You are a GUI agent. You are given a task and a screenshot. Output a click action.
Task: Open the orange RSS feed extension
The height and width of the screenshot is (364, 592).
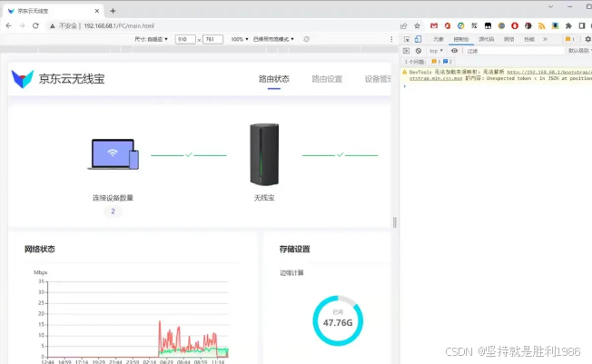(541, 25)
